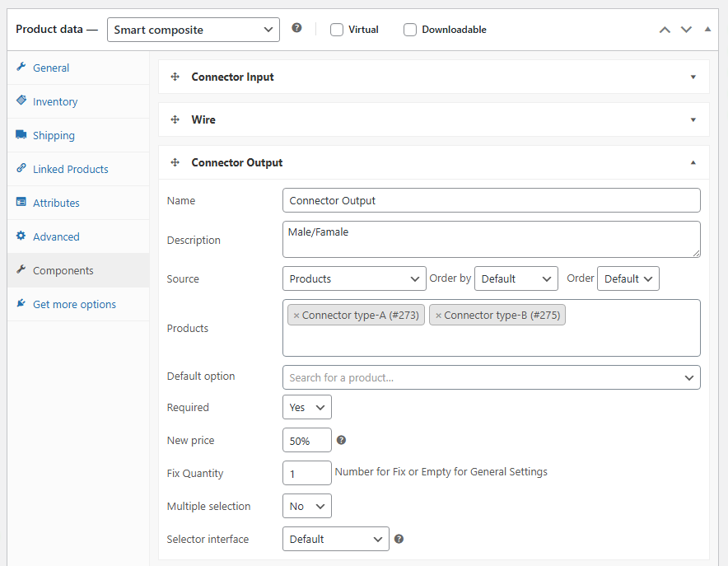Switch to the Inventory tab

click(x=55, y=101)
